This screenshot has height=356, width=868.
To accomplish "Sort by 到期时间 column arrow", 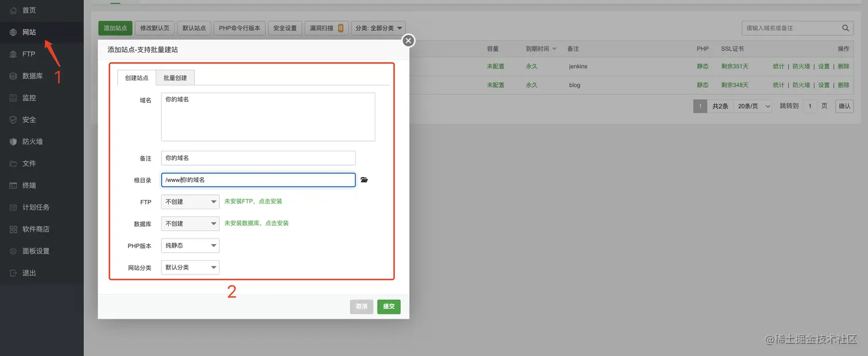I will [x=555, y=49].
